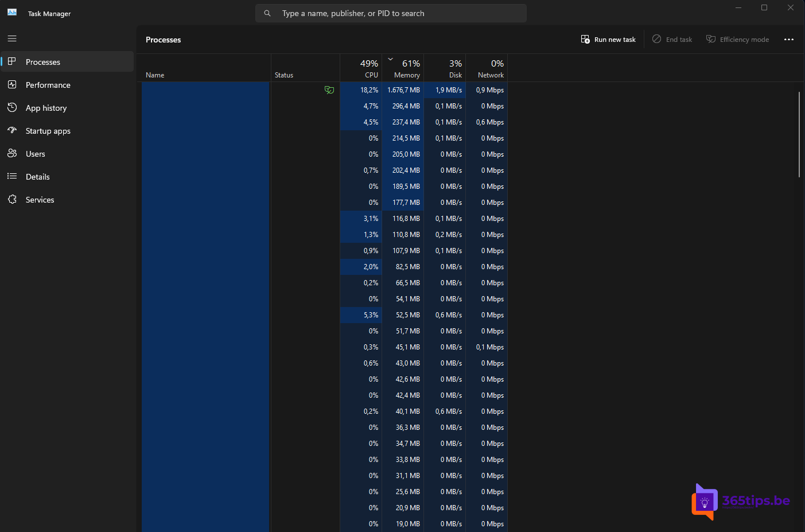The image size is (805, 532).
Task: Open the hamburger navigation menu icon
Action: [12, 38]
